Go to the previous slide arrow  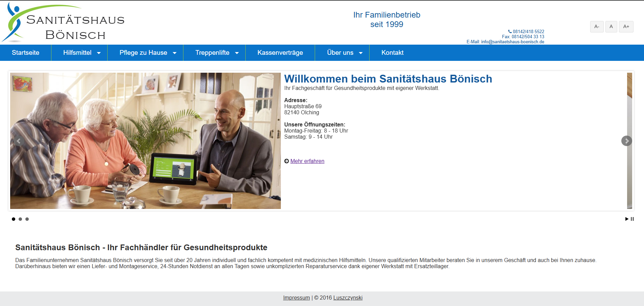click(x=19, y=141)
